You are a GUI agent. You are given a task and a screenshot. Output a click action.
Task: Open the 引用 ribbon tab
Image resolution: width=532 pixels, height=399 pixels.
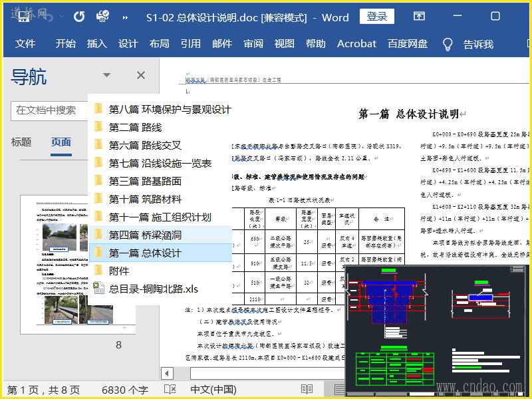tap(190, 44)
